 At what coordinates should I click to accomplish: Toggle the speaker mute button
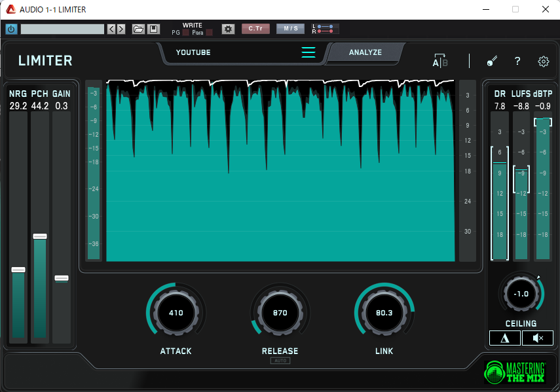(538, 338)
